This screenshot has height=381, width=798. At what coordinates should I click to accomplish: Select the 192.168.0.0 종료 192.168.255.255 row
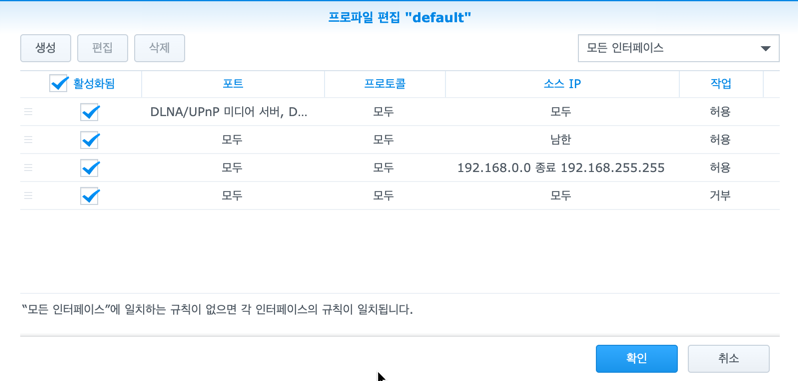(400, 168)
